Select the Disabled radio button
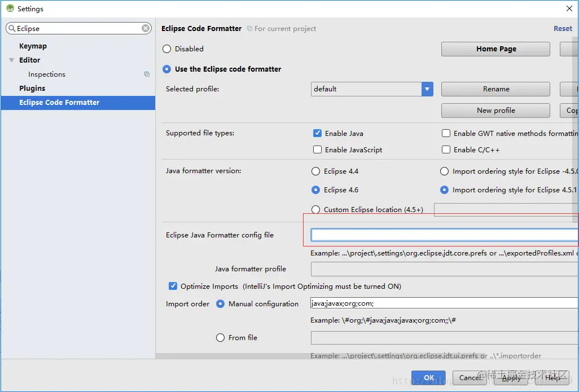 167,49
